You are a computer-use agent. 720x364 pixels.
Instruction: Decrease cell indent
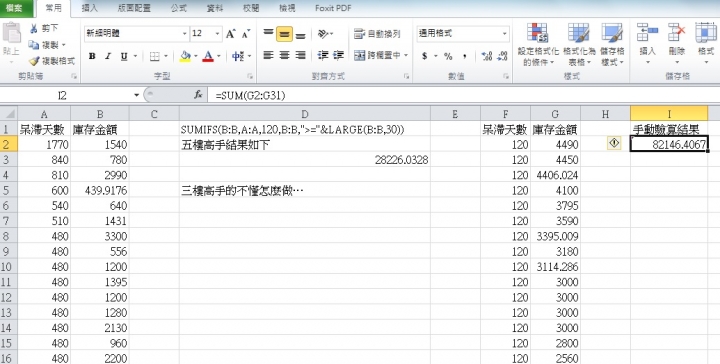pos(323,56)
